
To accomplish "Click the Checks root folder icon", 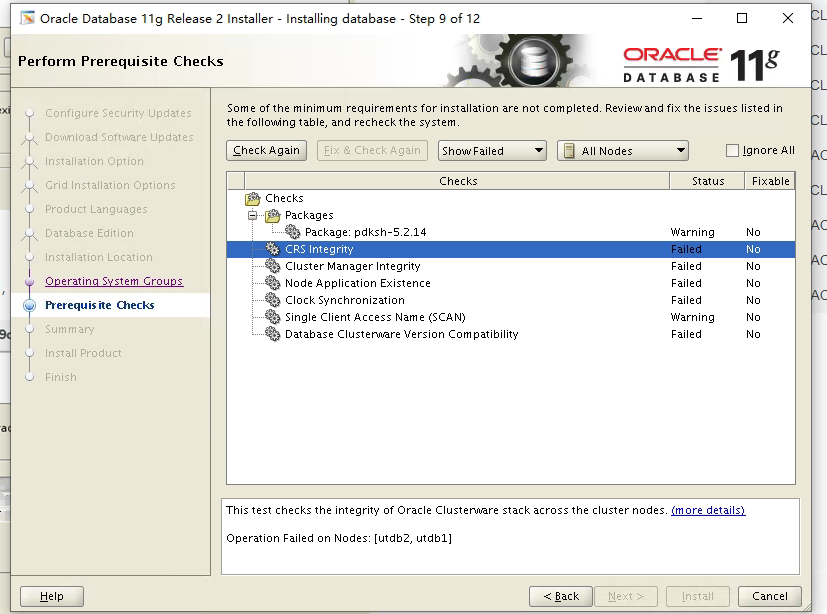I will tap(253, 198).
